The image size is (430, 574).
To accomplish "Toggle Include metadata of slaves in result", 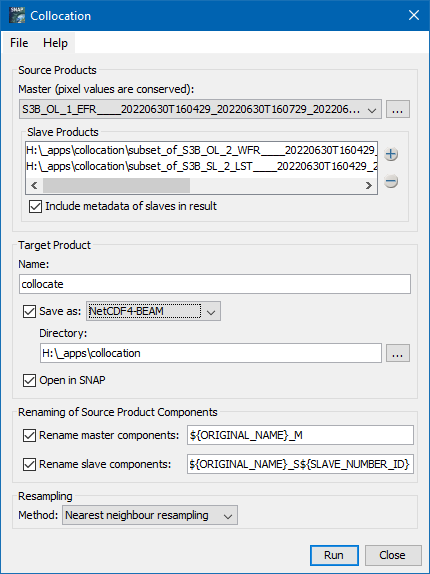I will click(35, 206).
